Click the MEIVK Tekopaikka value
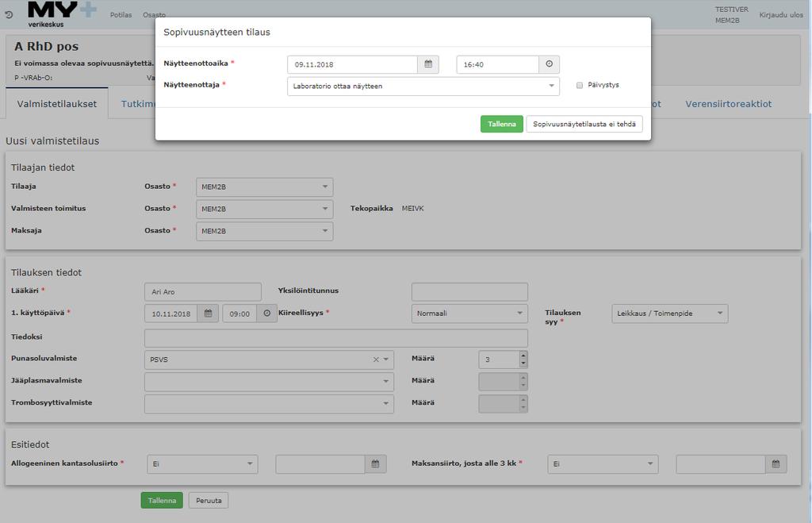This screenshot has width=812, height=523. point(412,209)
